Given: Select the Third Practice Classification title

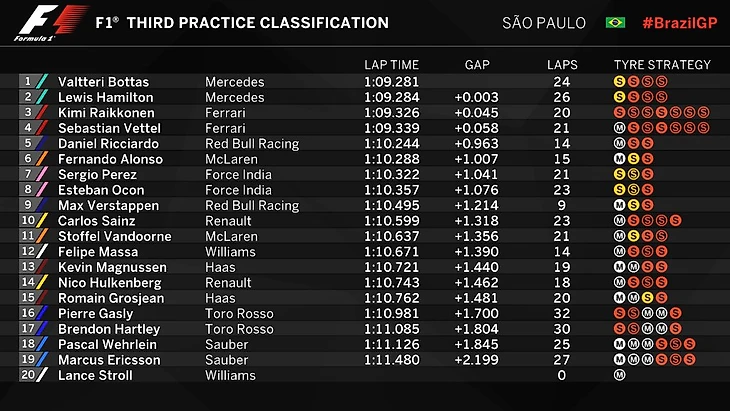Looking at the screenshot, I should pos(241,22).
